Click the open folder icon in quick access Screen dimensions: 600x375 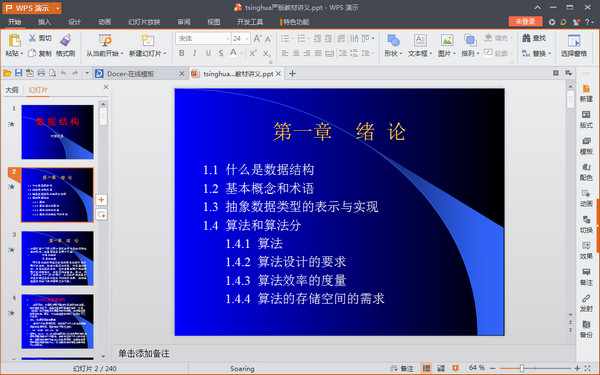point(7,73)
